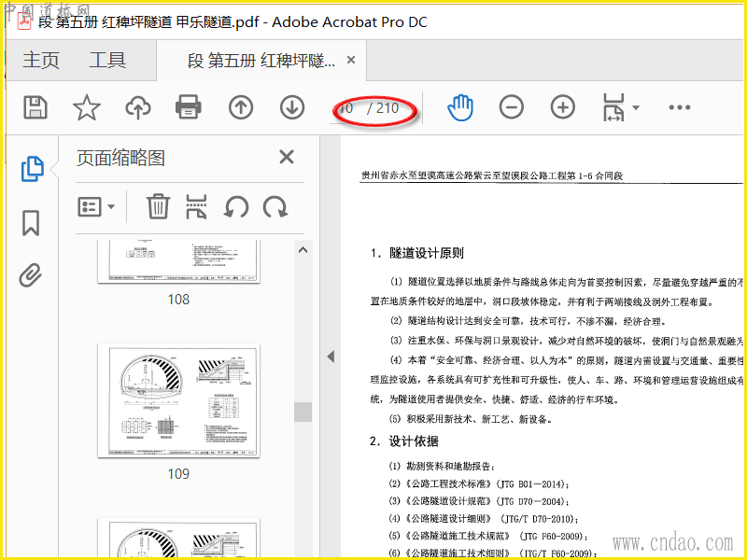Zoom in with the plus icon

(563, 107)
